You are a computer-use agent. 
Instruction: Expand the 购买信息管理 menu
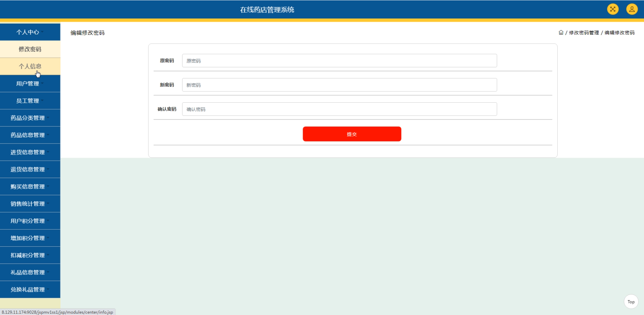tap(30, 186)
